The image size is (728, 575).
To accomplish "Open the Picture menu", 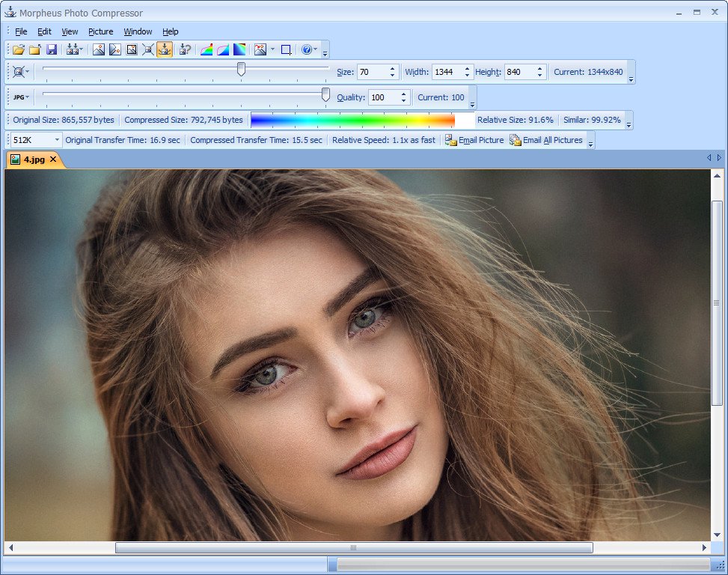I will click(101, 31).
